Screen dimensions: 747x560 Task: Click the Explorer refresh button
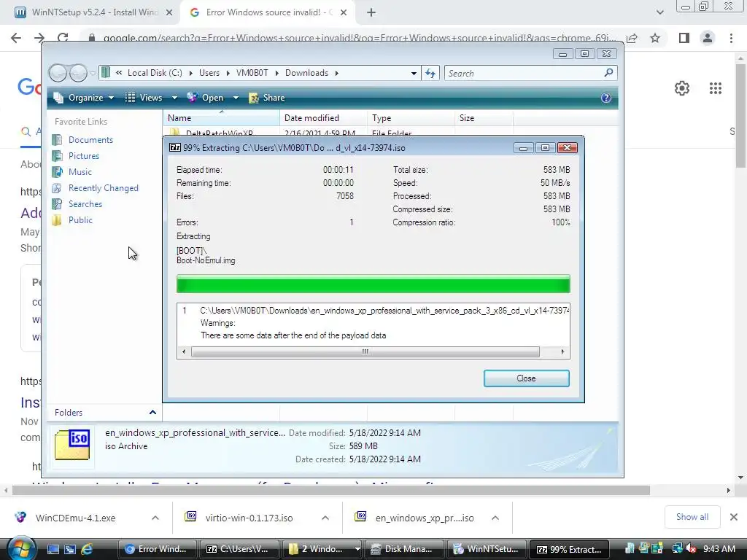(430, 74)
